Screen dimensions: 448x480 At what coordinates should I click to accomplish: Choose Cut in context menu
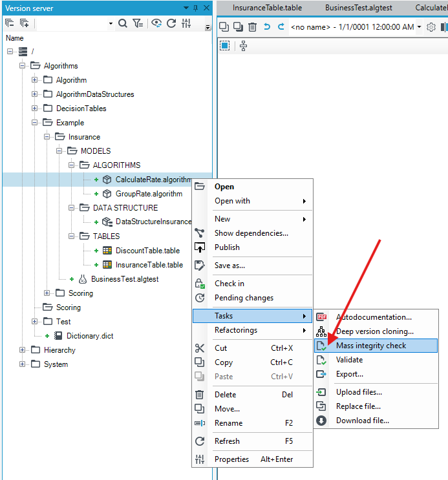click(253, 348)
